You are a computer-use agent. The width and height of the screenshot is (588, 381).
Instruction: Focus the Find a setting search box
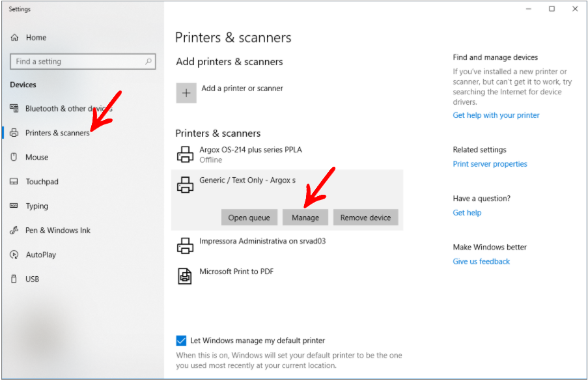(83, 61)
